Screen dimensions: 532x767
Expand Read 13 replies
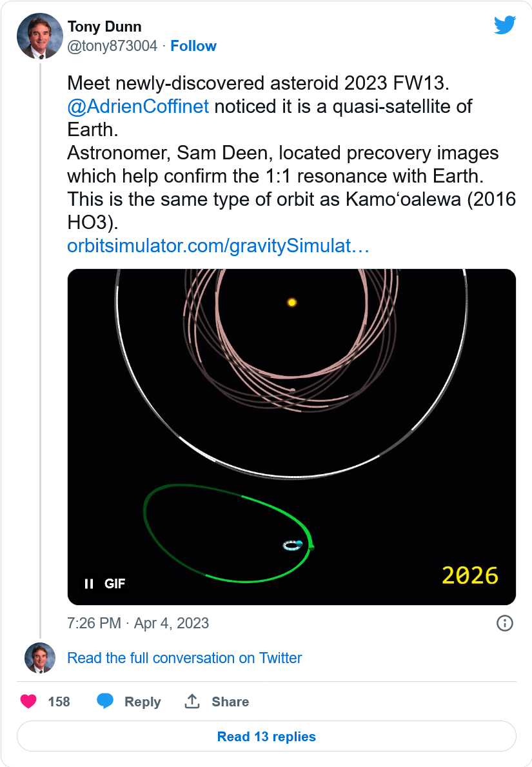(266, 736)
